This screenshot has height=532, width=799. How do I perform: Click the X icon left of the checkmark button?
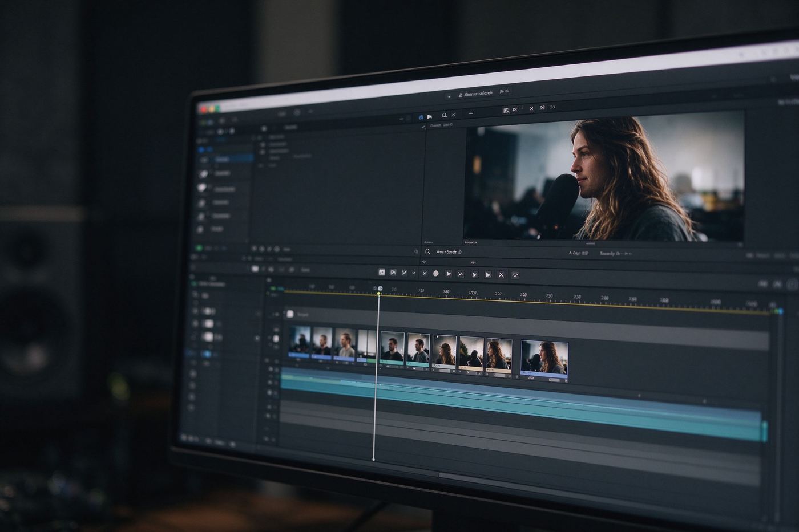pos(501,275)
